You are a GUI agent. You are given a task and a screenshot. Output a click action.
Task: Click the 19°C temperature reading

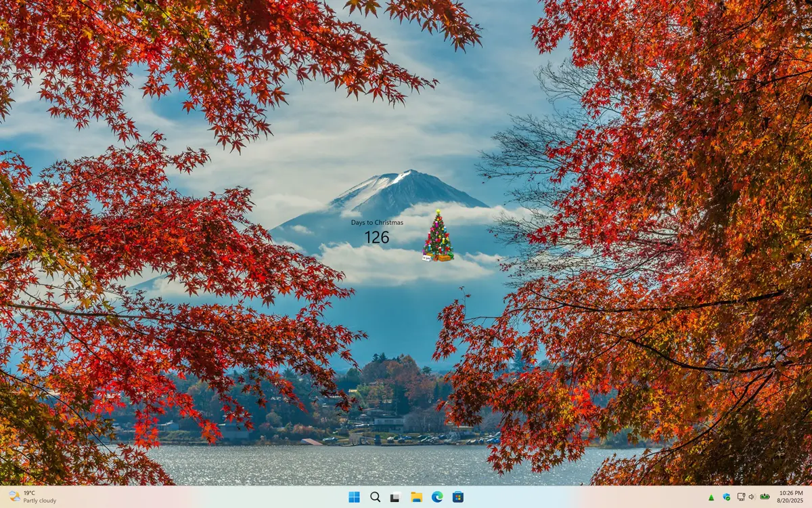click(30, 493)
